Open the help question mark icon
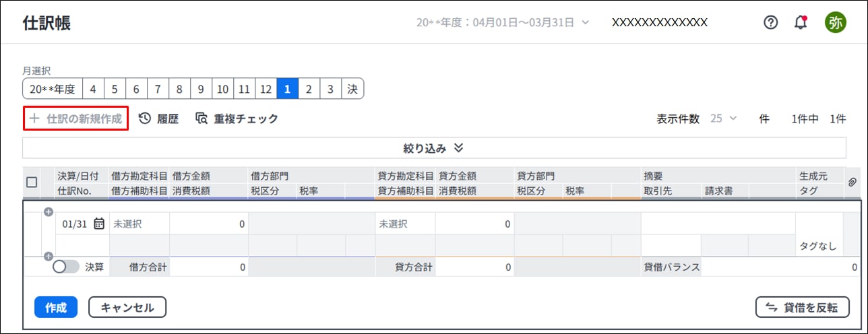The image size is (868, 334). (770, 22)
